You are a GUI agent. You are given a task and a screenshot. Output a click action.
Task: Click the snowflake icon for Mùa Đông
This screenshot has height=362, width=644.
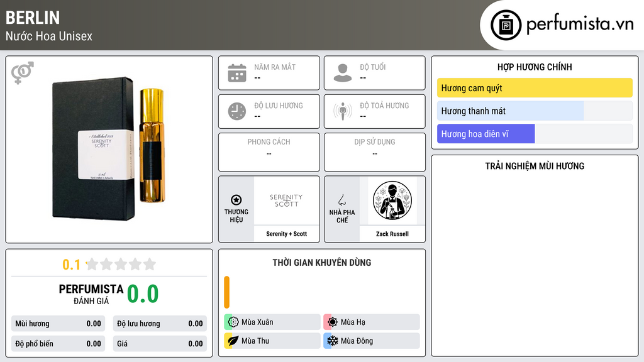point(332,341)
